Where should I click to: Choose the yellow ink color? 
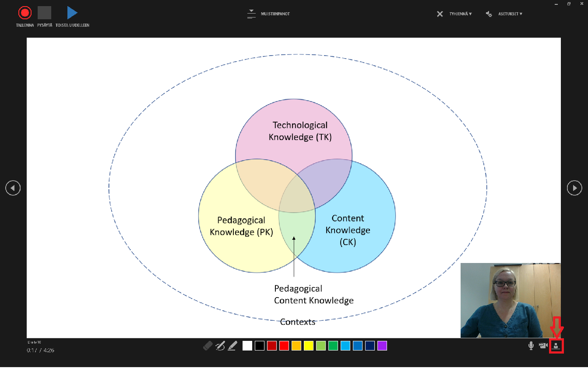tap(309, 346)
